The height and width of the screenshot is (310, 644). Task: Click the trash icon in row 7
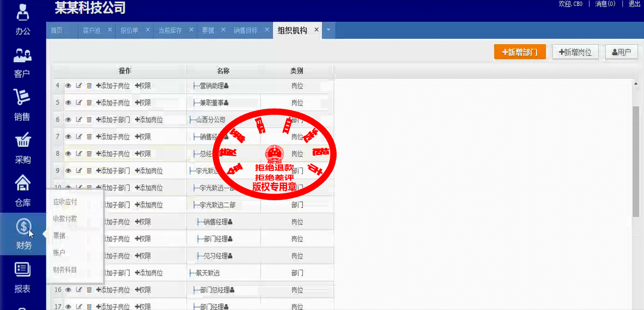[89, 137]
